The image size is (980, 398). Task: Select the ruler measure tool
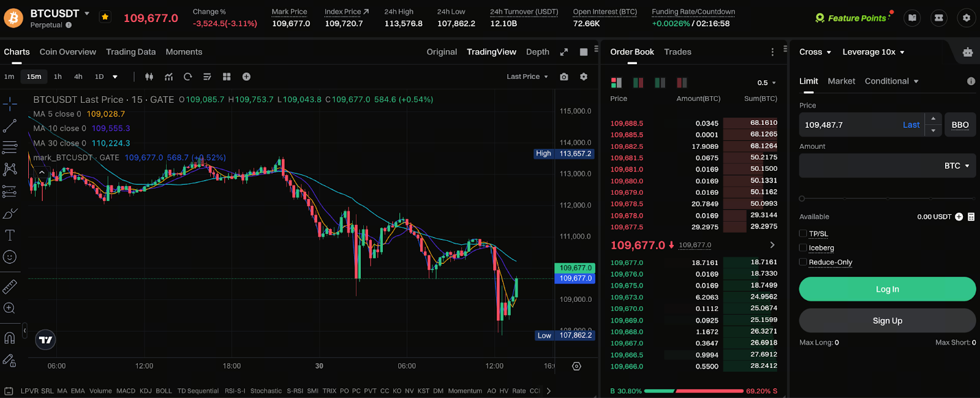pyautogui.click(x=10, y=286)
